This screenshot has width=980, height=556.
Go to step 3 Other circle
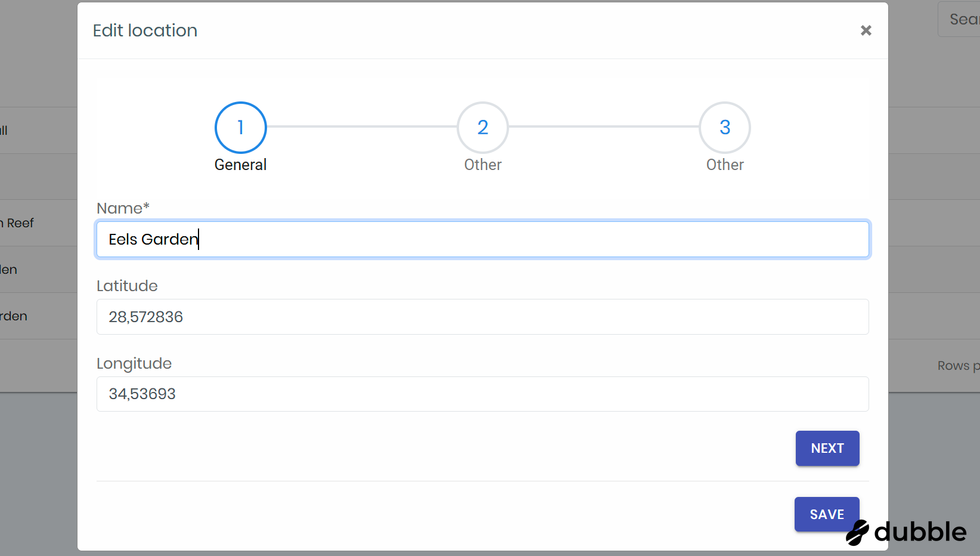(x=725, y=127)
